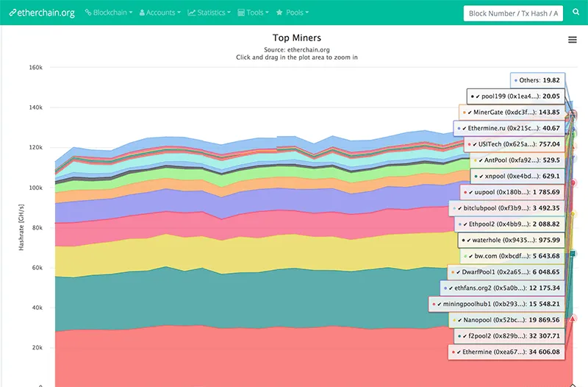This screenshot has width=588, height=387.
Task: Click the AntPool (0xfa92...) tooltip label
Action: click(x=517, y=160)
